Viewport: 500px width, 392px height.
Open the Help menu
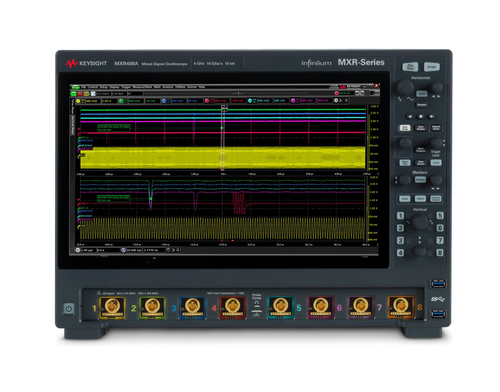click(202, 87)
